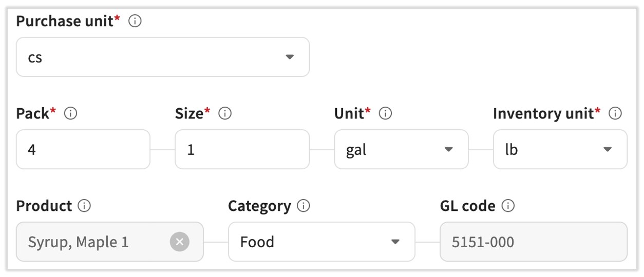Expand the Category dropdown set to Food
Image resolution: width=644 pixels, height=277 pixels.
click(x=321, y=242)
